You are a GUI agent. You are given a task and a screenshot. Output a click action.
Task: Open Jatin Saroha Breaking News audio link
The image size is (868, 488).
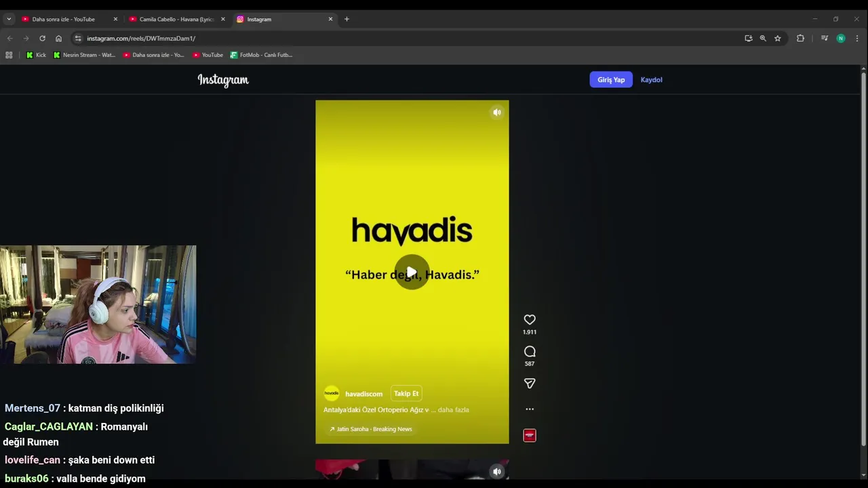point(371,429)
